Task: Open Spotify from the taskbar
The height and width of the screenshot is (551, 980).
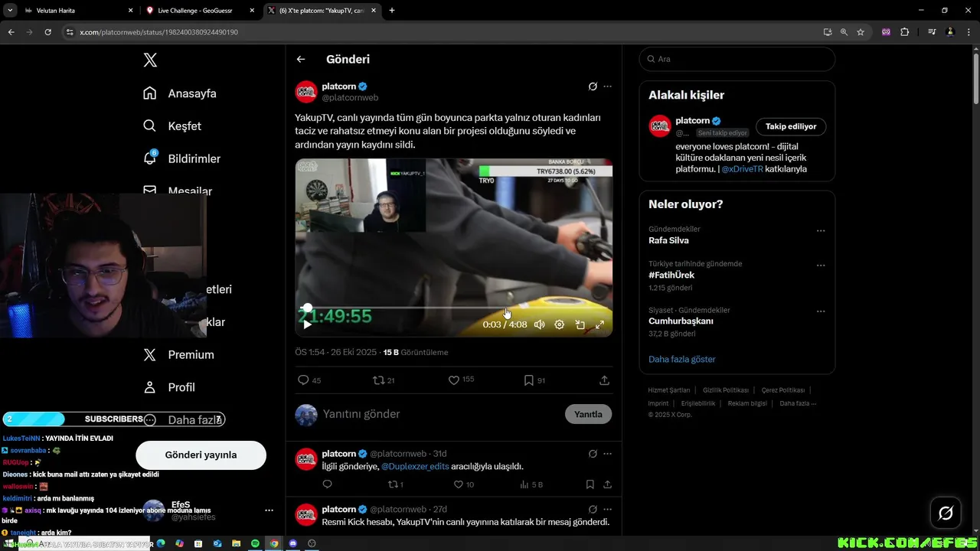Action: pyautogui.click(x=255, y=543)
